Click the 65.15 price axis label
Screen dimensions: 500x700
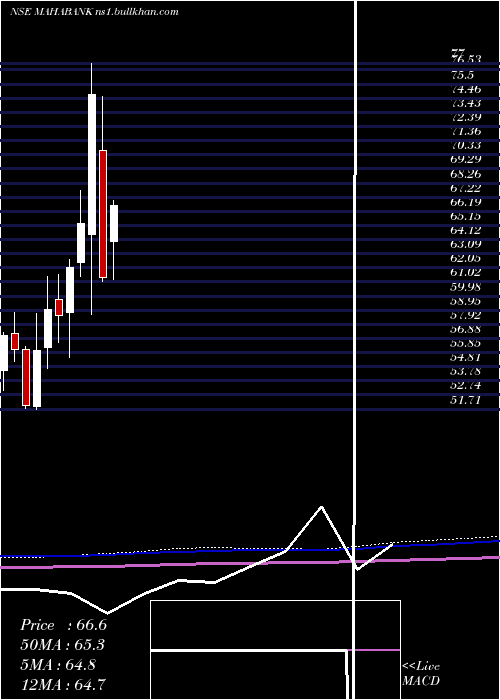pos(466,216)
